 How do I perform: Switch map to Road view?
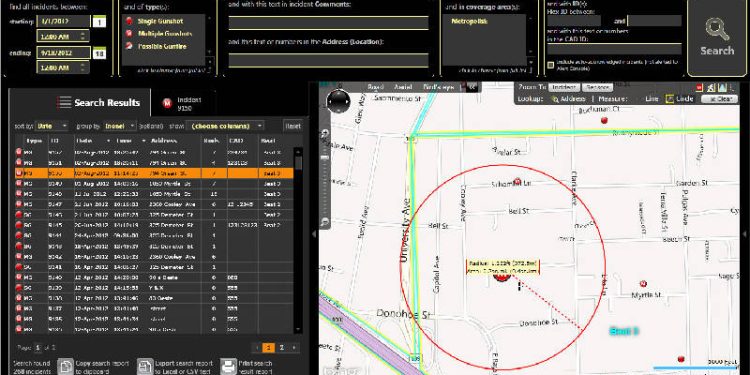[376, 87]
